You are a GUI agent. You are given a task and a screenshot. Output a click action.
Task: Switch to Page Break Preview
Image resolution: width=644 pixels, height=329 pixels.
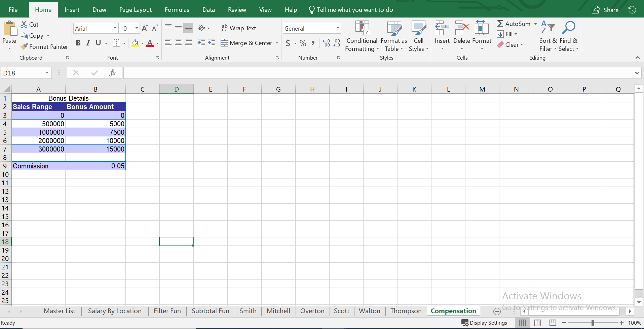[553, 323]
